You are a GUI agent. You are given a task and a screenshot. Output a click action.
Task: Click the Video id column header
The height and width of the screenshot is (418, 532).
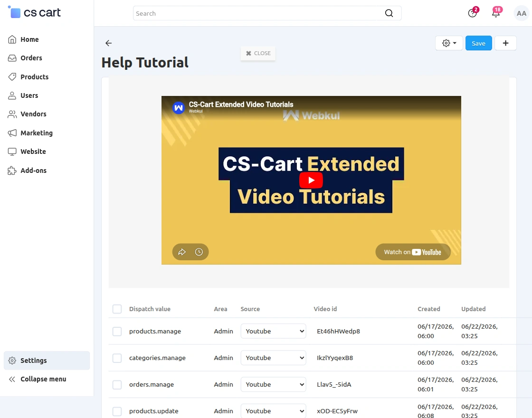pyautogui.click(x=325, y=309)
